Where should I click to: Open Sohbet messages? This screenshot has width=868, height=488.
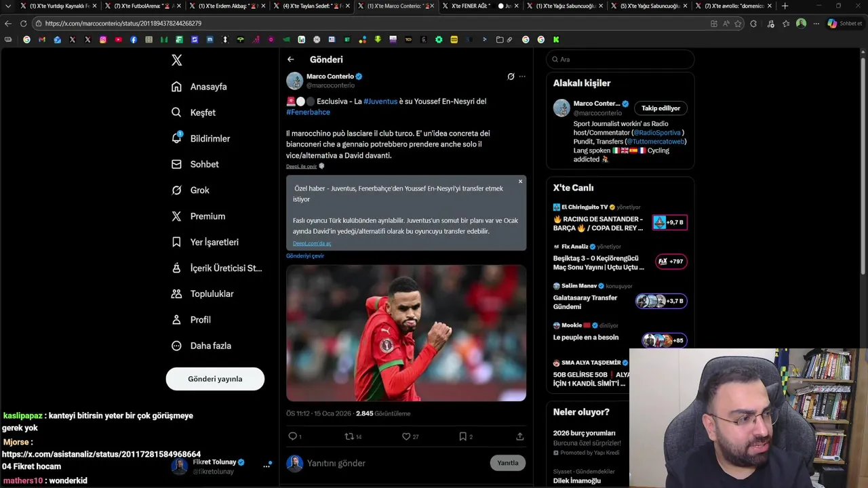pos(195,164)
